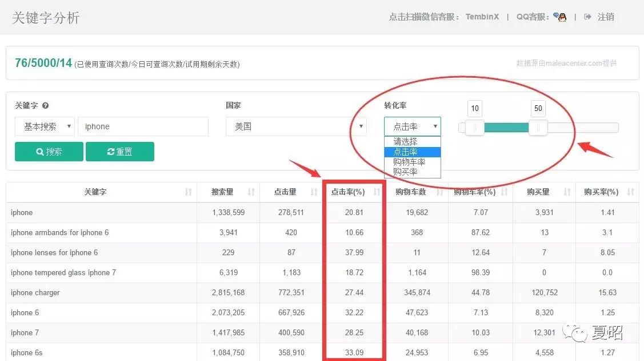The image size is (644, 361).
Task: Select the 'iphone 6s' keyword cell
Action: (26, 353)
